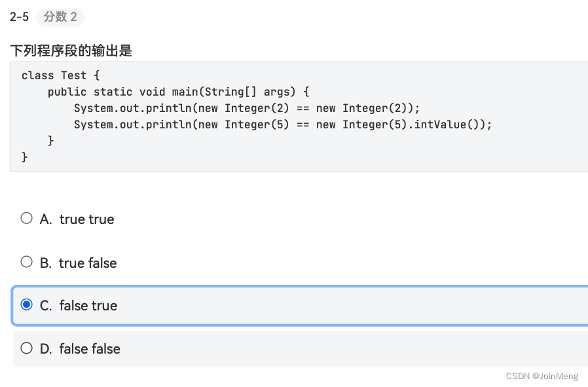
Task: Click the question number 2-5
Action: 19,17
